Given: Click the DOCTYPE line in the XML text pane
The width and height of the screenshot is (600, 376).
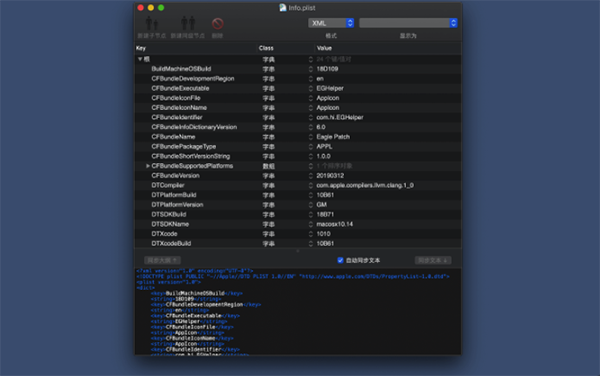Looking at the screenshot, I should pyautogui.click(x=293, y=276).
